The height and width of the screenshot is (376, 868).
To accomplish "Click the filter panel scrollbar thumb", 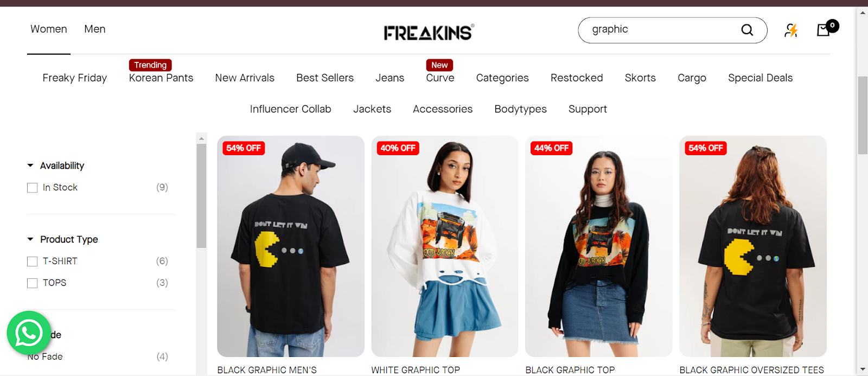I will pyautogui.click(x=201, y=195).
